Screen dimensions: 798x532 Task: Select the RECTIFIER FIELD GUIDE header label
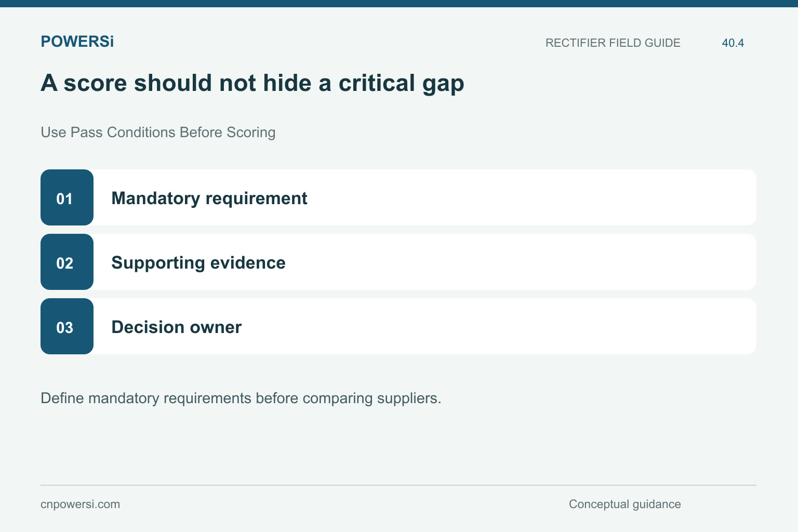coord(613,43)
